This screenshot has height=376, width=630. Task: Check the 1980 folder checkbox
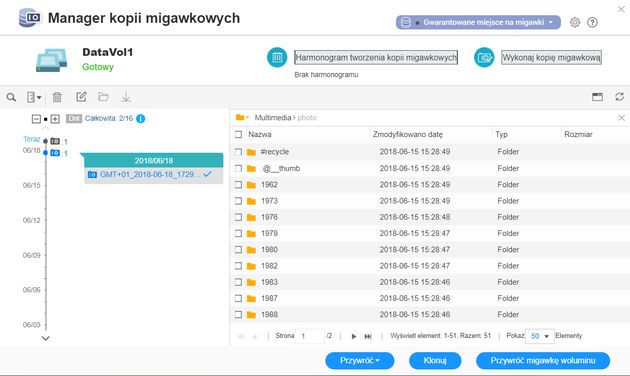click(x=238, y=249)
